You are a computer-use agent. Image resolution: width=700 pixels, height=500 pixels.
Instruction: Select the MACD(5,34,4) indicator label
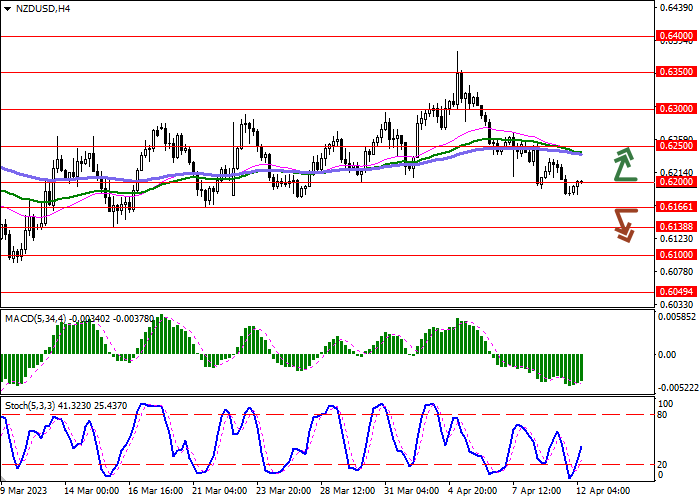pos(40,318)
